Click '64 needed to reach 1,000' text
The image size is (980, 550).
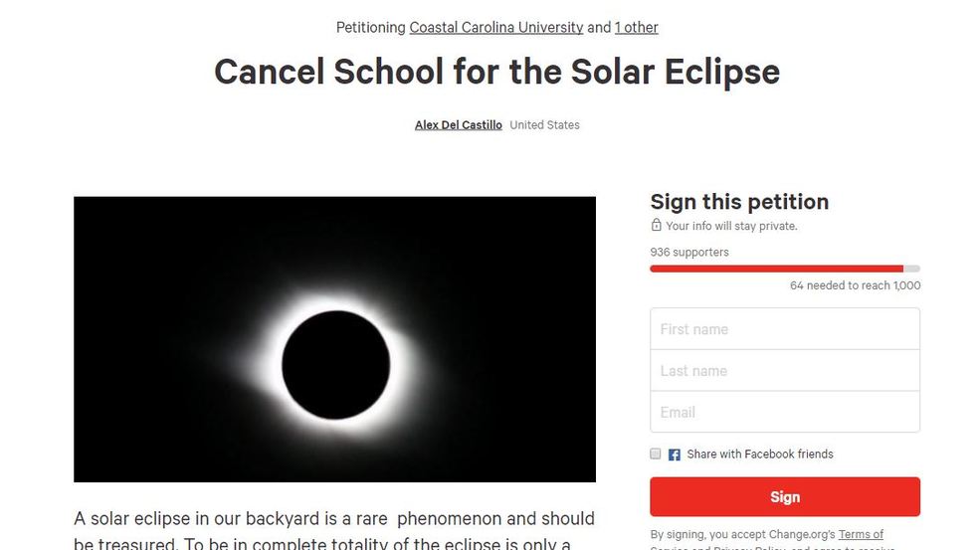(x=855, y=285)
